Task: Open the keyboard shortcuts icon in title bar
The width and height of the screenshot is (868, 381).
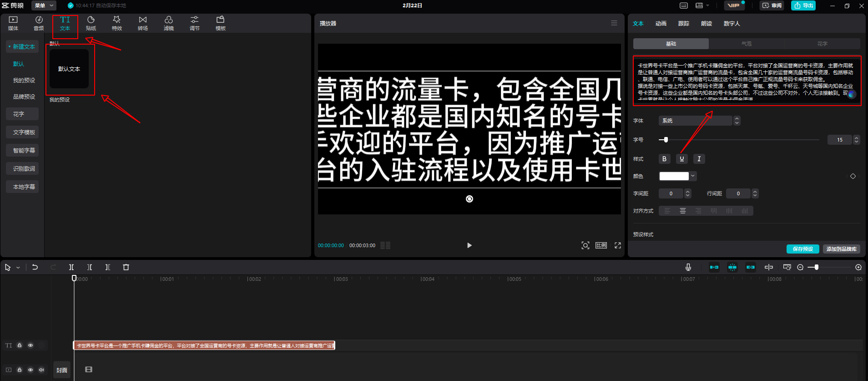Action: point(684,5)
